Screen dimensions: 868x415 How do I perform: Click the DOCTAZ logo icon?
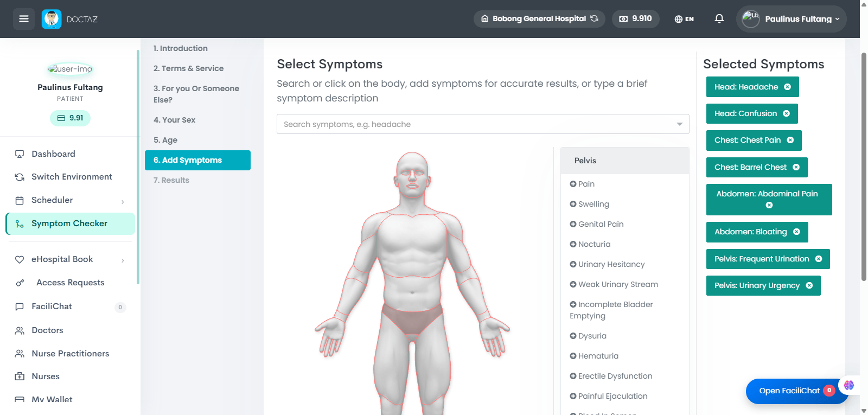click(52, 19)
